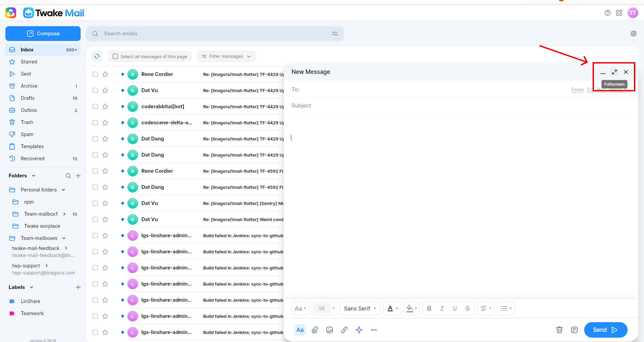Viewport: 644px width, 342px height.
Task: Refresh the inbox message list
Action: coord(97,56)
